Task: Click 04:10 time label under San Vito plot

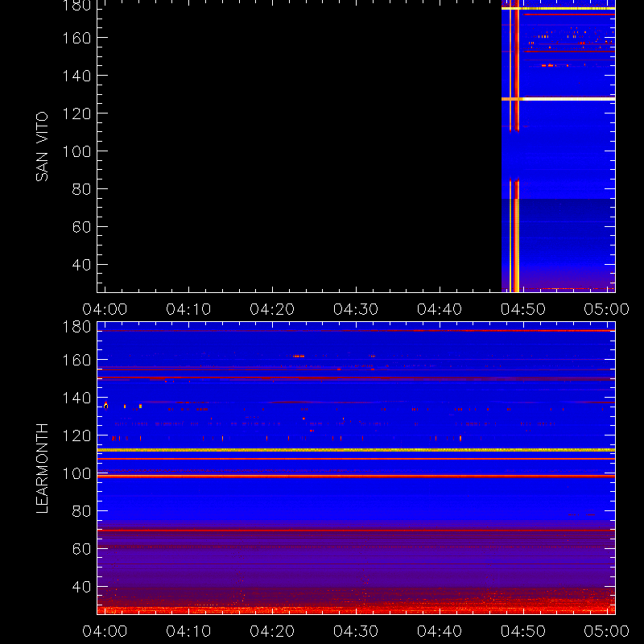Action: [x=188, y=309]
